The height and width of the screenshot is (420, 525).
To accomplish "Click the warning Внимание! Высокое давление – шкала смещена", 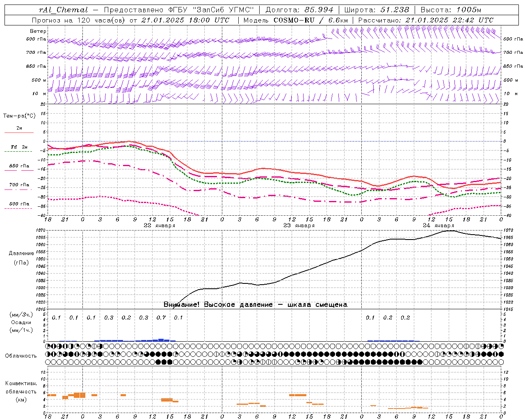I will point(256,305).
